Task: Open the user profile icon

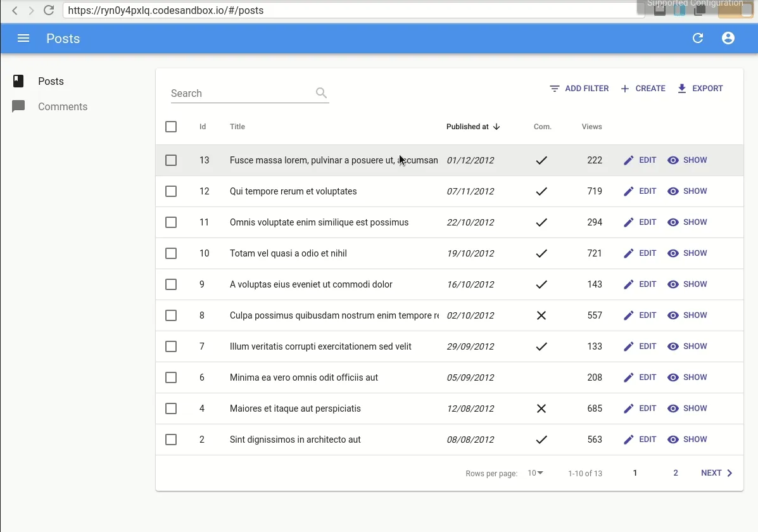Action: tap(728, 38)
